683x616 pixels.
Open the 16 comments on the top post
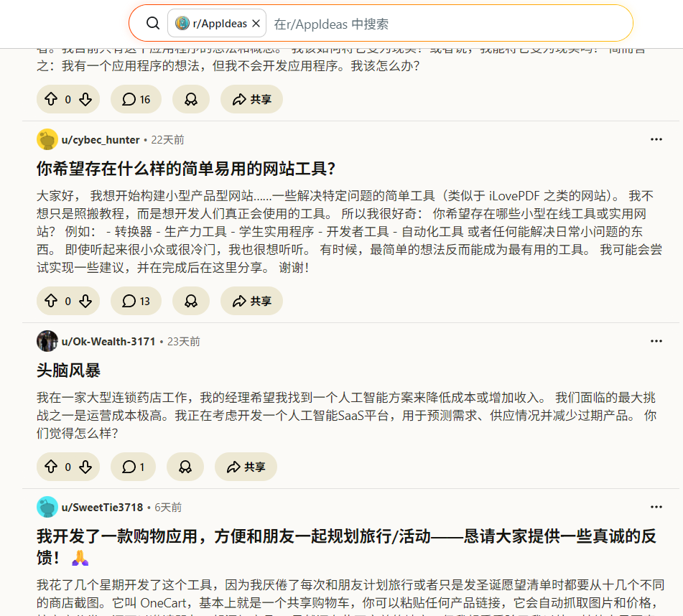tap(136, 99)
